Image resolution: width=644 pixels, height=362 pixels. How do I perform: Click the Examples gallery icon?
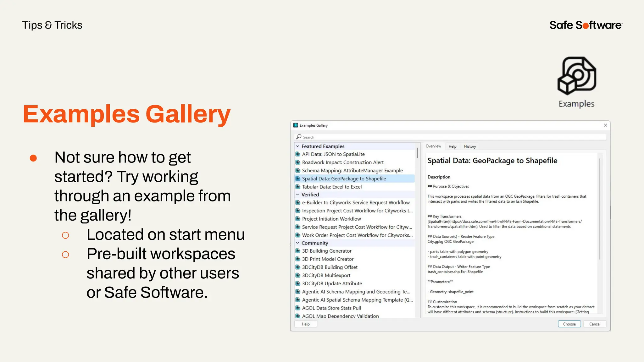(577, 76)
